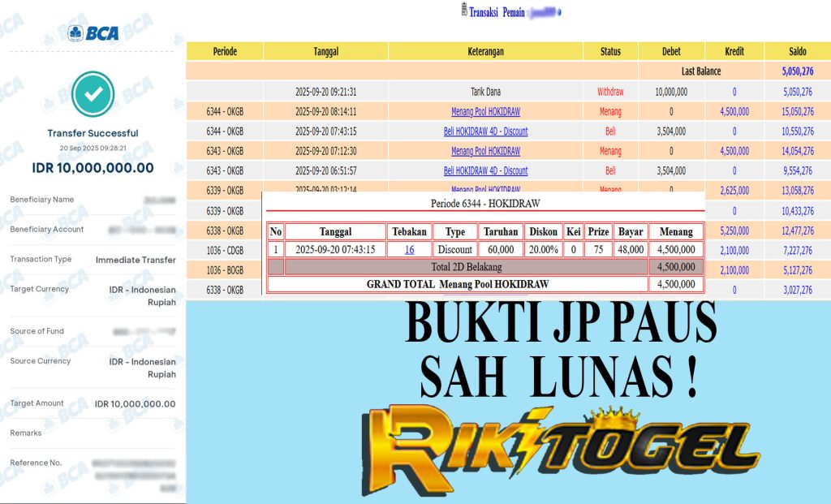831x504 pixels.
Task: Click the saldo value 15,050,276
Action: pos(797,112)
